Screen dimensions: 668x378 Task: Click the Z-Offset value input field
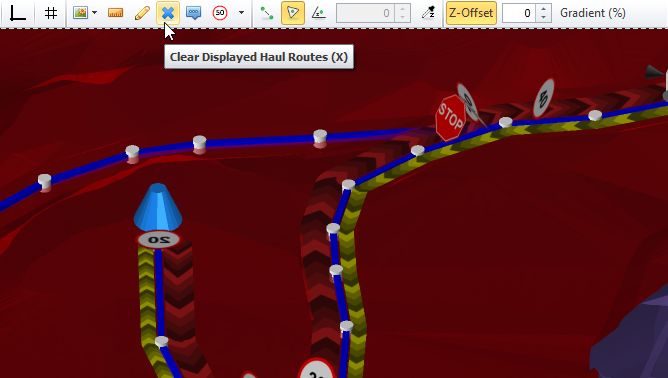tap(519, 13)
